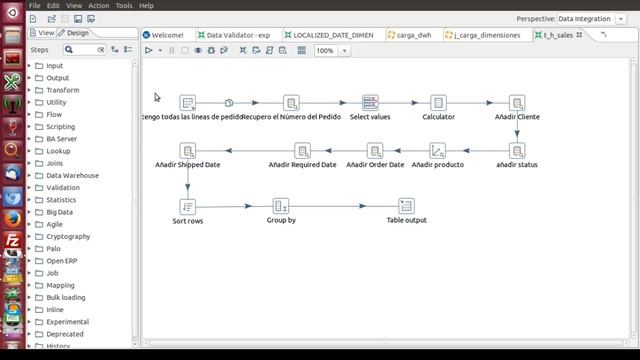Click the New file toolbar icon
The height and width of the screenshot is (360, 640).
pyautogui.click(x=33, y=19)
